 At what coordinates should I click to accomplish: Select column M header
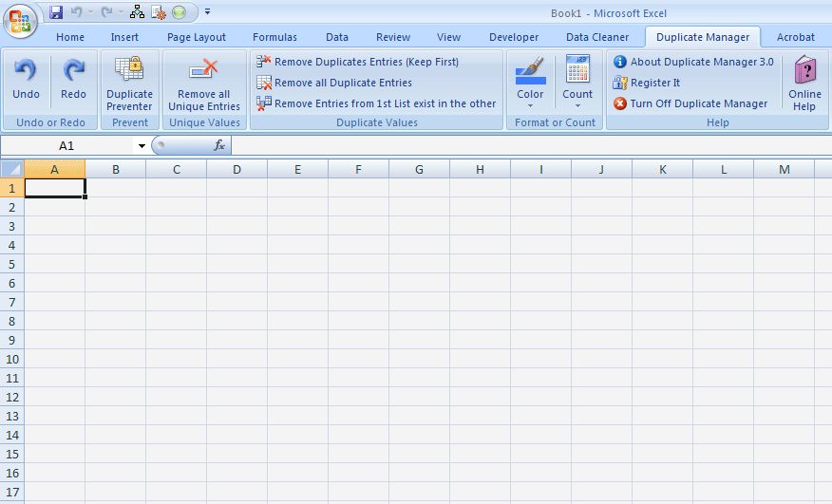[x=784, y=169]
